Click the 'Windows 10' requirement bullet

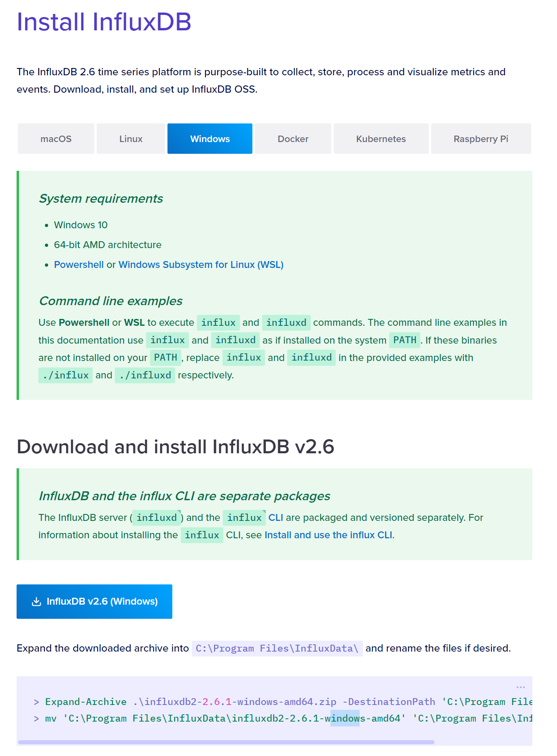pos(81,225)
